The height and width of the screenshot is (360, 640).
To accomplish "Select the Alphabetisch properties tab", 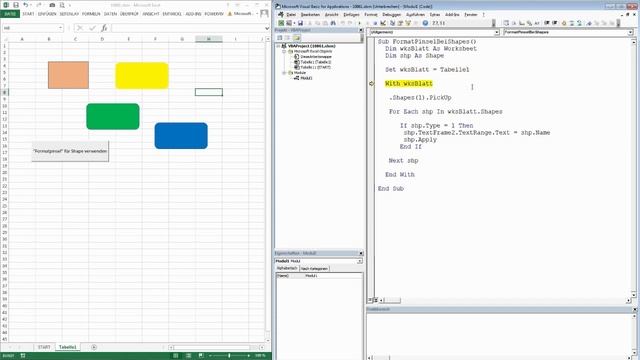I will click(287, 268).
